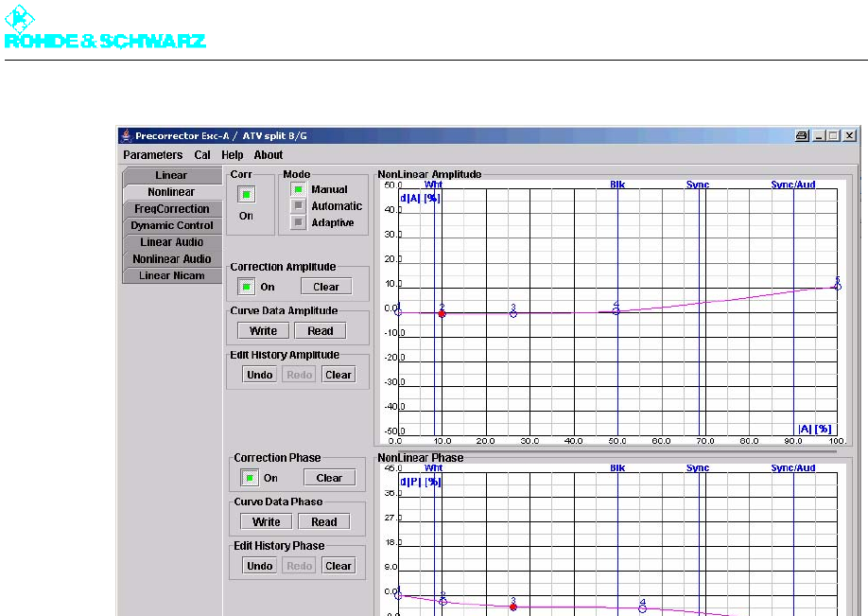Viewport: 868px width, 616px height.
Task: Clear the Correction Phase
Action: pos(329,478)
